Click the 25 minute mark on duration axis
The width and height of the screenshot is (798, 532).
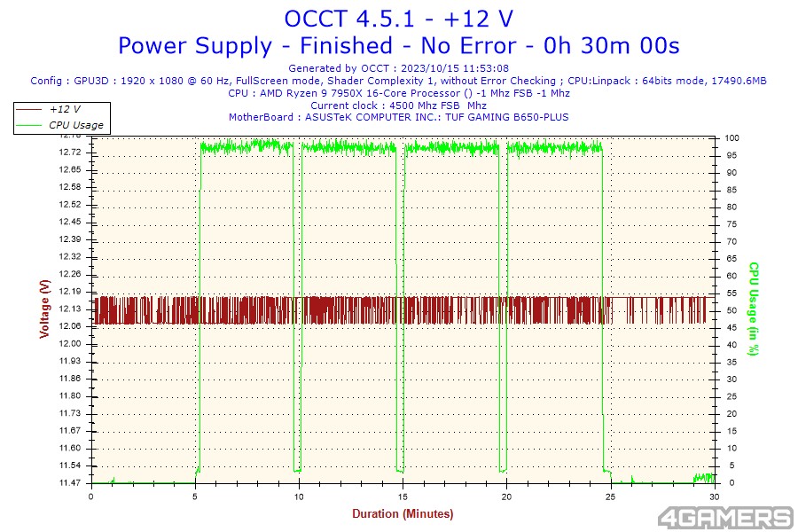pyautogui.click(x=610, y=497)
